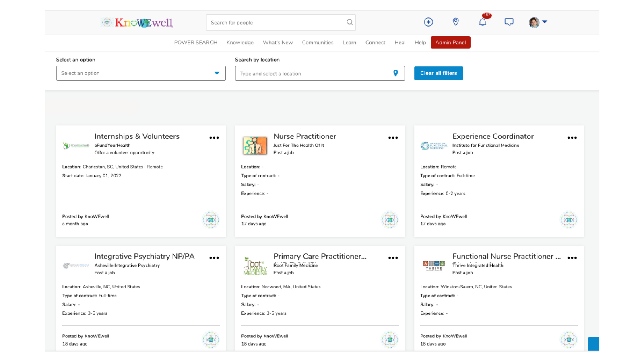Open the Select an option dropdown
Image resolution: width=644 pixels, height=362 pixels.
[x=141, y=73]
